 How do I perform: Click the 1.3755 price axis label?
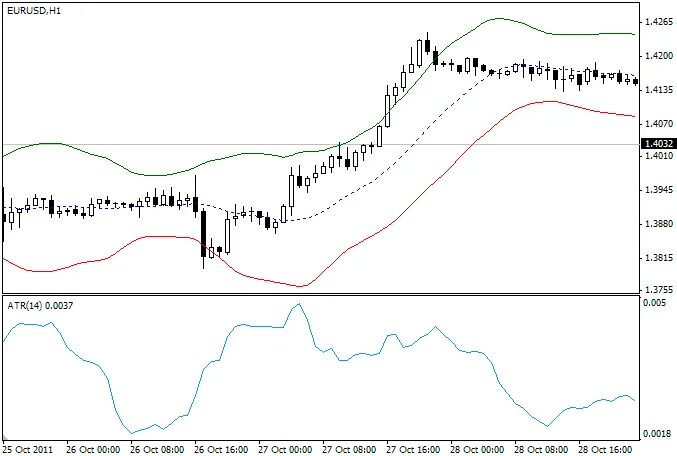click(658, 292)
